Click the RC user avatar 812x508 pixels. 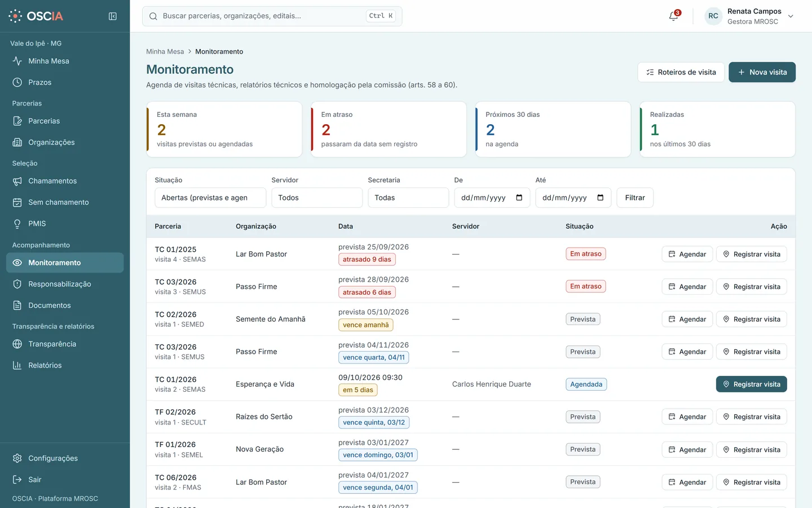[713, 16]
